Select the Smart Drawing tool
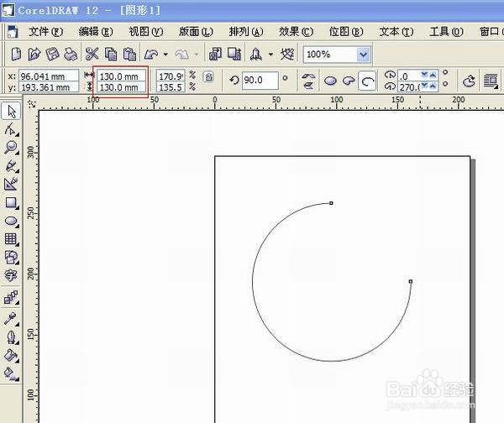Image resolution: width=504 pixels, height=423 pixels. (x=11, y=184)
